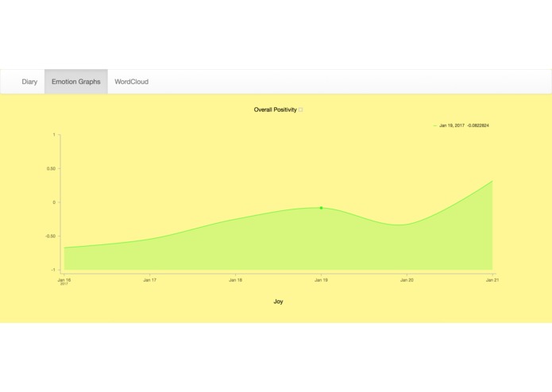The height and width of the screenshot is (392, 552).
Task: Select the Emotion Graphs tab
Action: [76, 82]
